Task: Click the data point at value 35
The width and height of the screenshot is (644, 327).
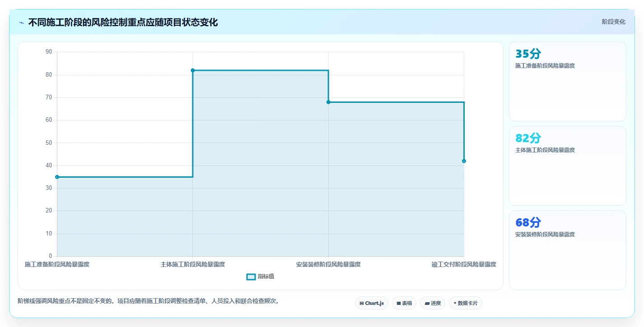Action: [57, 177]
